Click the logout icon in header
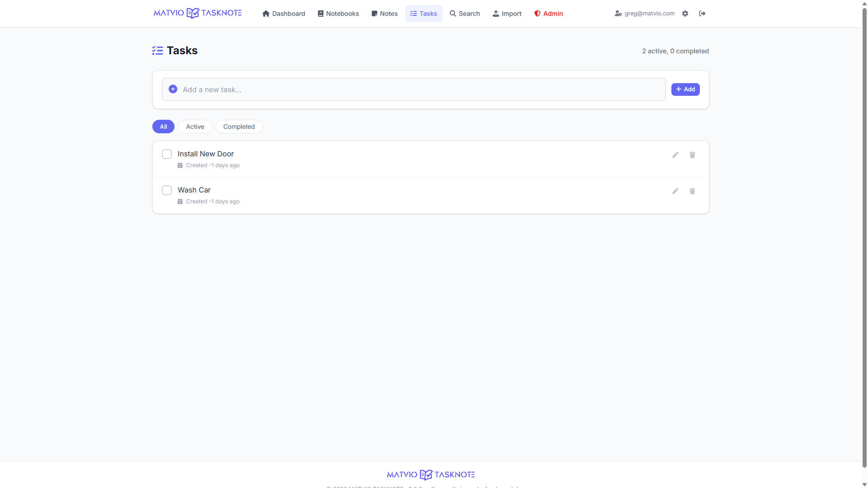This screenshot has height=488, width=868. (702, 14)
